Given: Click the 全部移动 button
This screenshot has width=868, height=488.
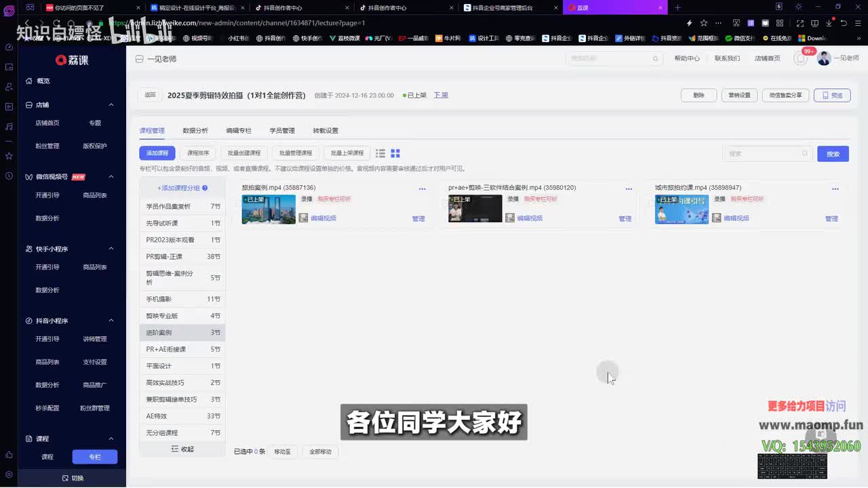Looking at the screenshot, I should (x=321, y=451).
